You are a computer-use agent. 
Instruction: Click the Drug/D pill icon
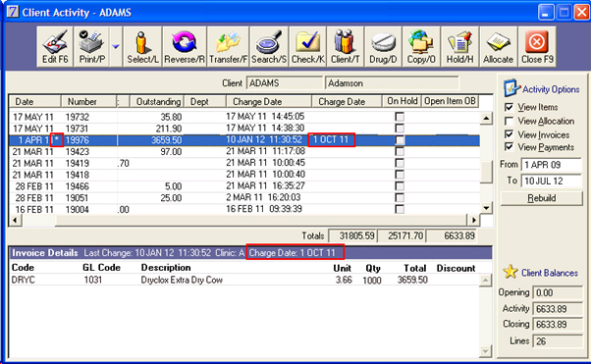point(383,47)
